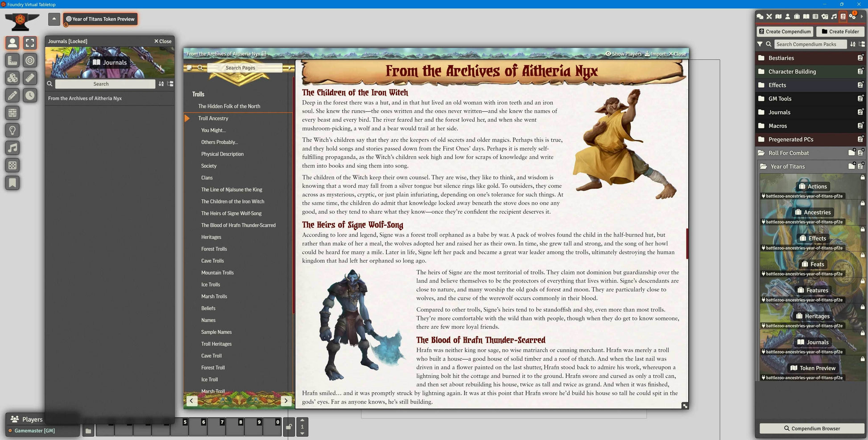
Task: Unlock the Actions compendium pack
Action: pyautogui.click(x=862, y=177)
